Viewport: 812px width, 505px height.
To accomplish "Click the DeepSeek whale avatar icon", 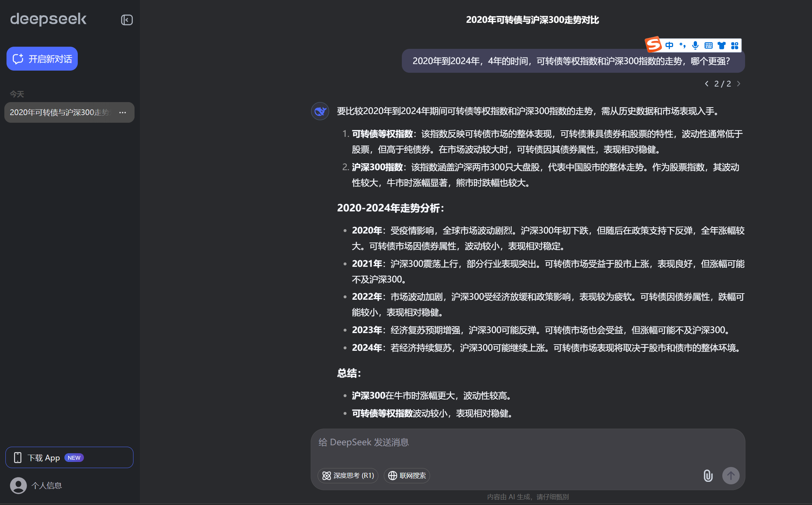I will click(x=320, y=111).
